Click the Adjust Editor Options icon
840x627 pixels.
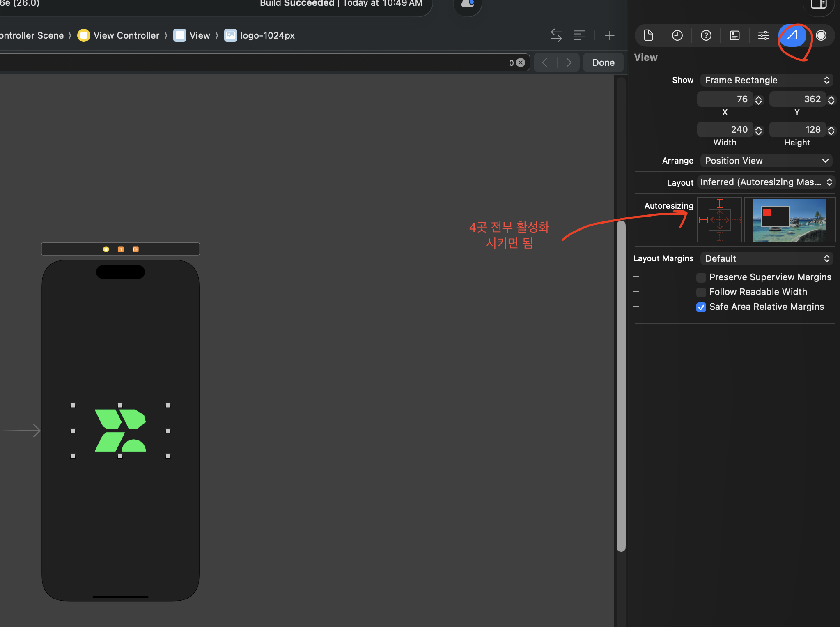(x=579, y=35)
